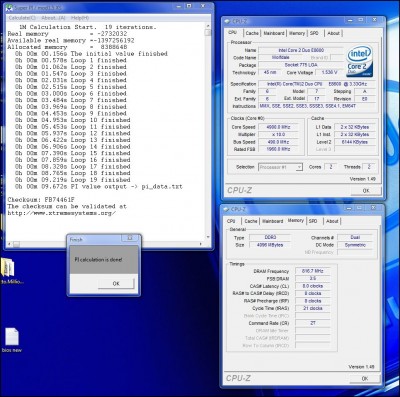Select CPU tab in lower CPU-Z window
Screen dimensions: 400x397
[x=231, y=221]
